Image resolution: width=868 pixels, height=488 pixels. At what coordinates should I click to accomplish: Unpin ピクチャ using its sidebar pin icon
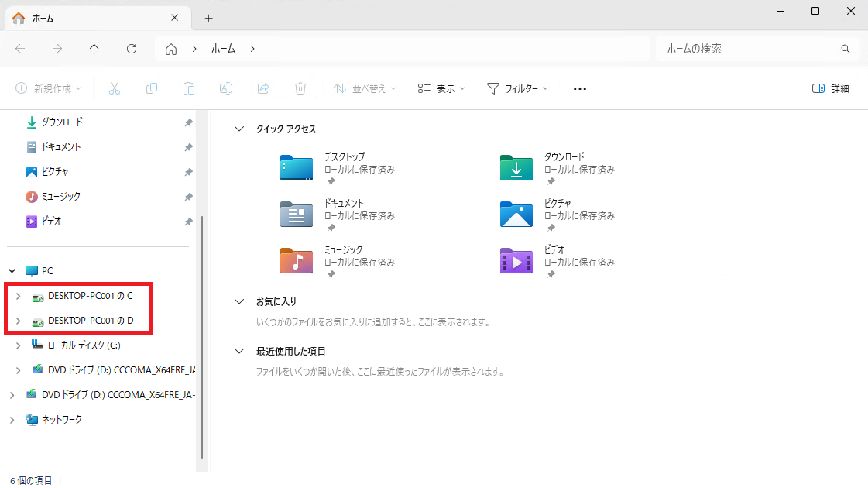188,172
